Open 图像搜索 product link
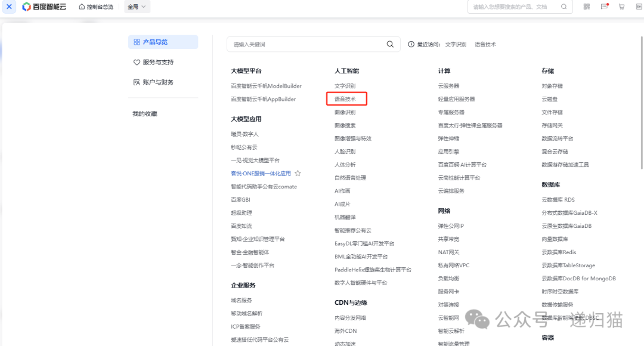644x346 pixels. click(345, 125)
